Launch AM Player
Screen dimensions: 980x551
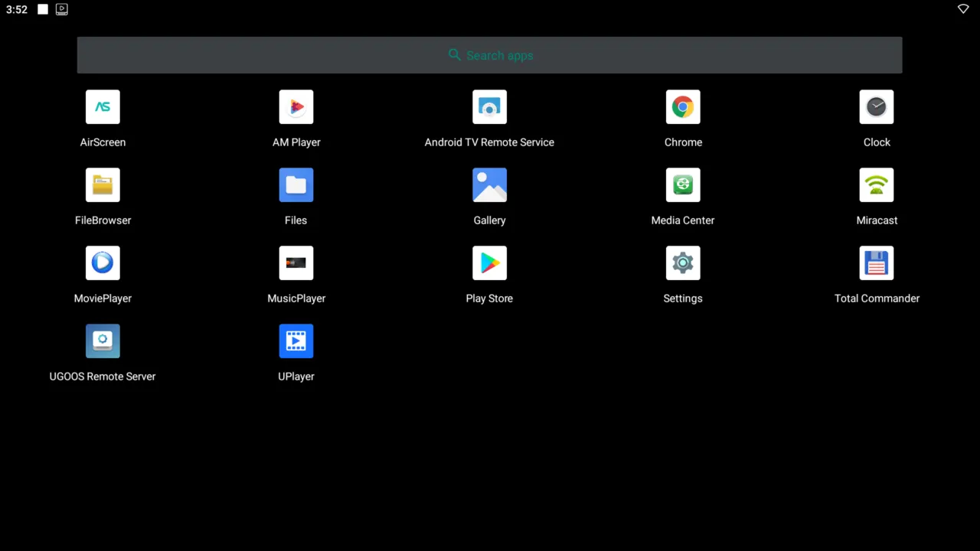296,107
